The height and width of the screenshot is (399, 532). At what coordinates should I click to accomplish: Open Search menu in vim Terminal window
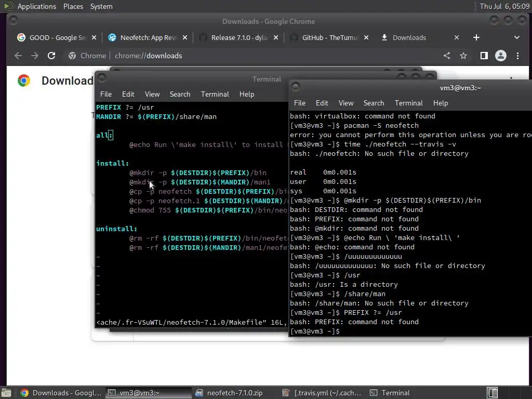180,95
